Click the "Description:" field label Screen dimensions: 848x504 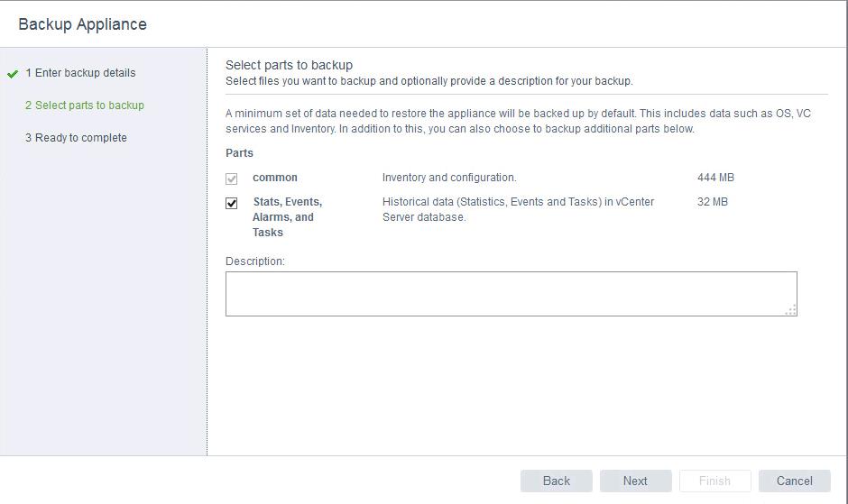click(x=255, y=261)
